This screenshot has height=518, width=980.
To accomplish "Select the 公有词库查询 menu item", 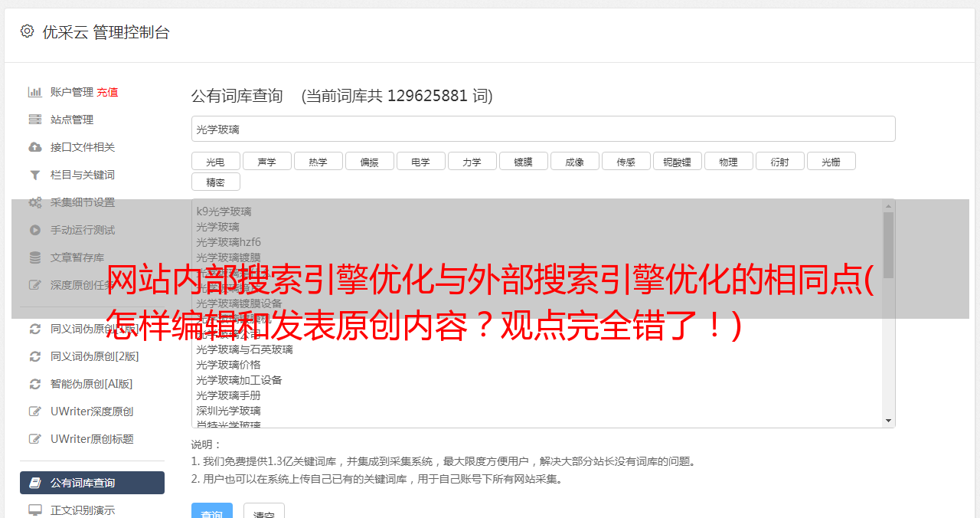I will 92,483.
